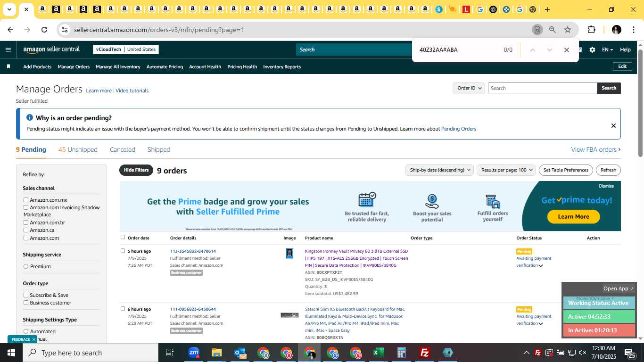Open Ship-by date (descending) sort dropdown
Image resolution: width=644 pixels, height=362 pixels.
pos(439,170)
